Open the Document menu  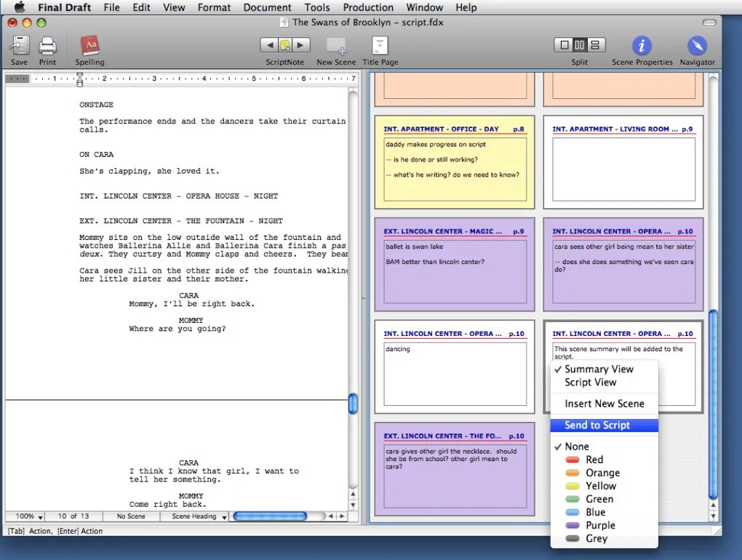point(268,7)
